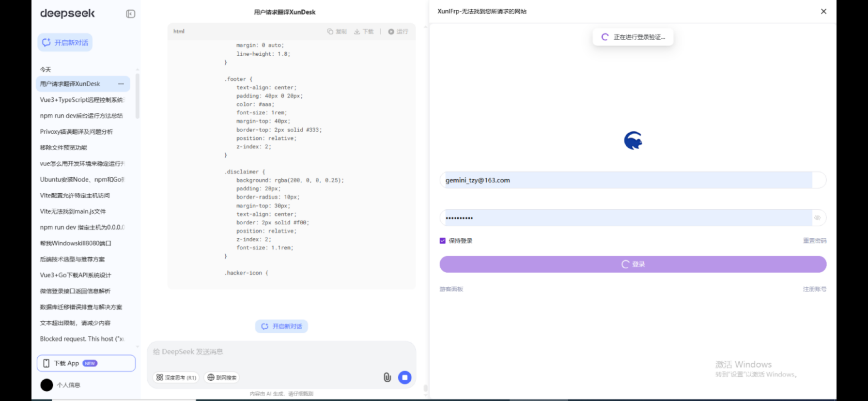
Task: Show password with the eye icon
Action: 817,218
